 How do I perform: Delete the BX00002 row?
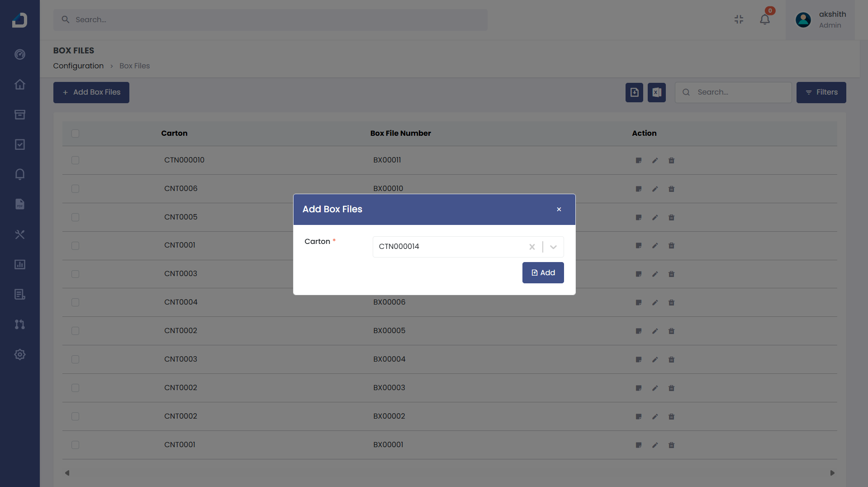(671, 416)
